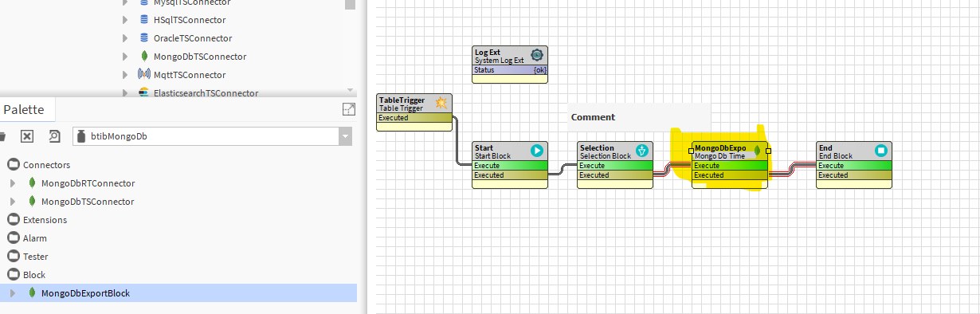Click the Selection block Execute slot

(615, 166)
